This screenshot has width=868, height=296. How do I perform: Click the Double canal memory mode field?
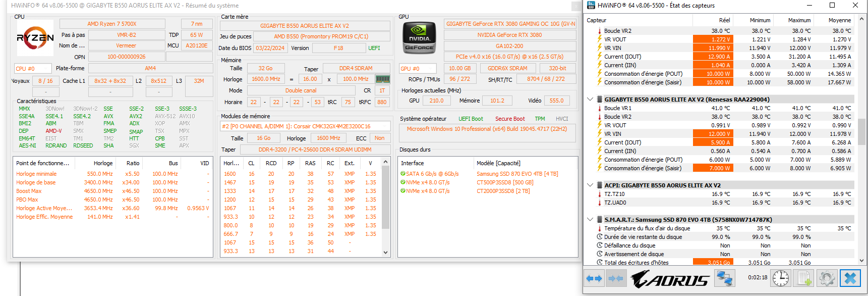[x=301, y=90]
